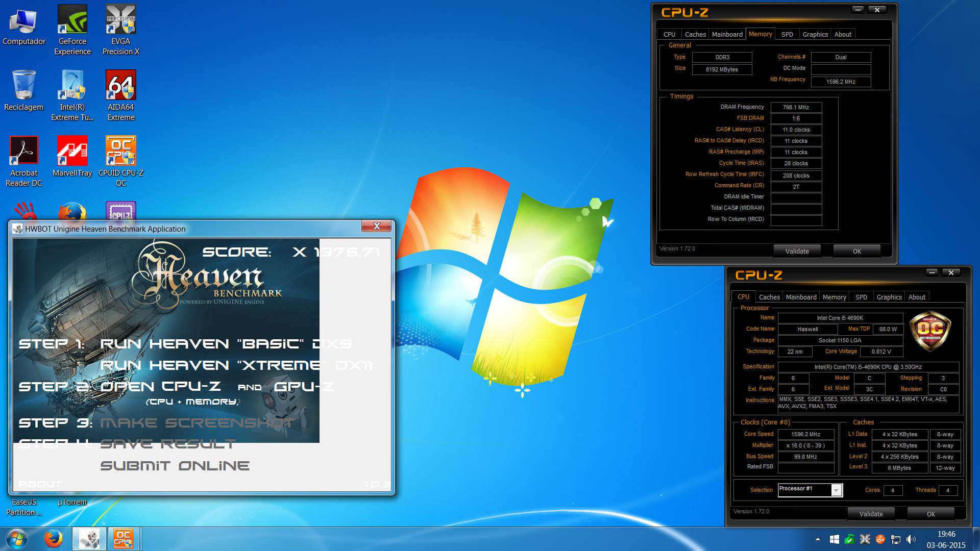The image size is (980, 551).
Task: Launch Acrobat Reader DC from the desktop
Action: click(23, 162)
